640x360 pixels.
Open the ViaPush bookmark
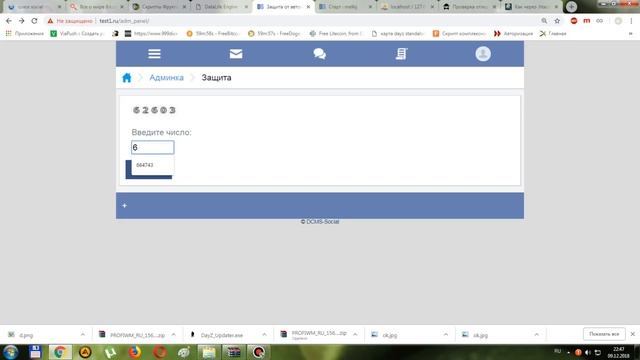[78, 33]
